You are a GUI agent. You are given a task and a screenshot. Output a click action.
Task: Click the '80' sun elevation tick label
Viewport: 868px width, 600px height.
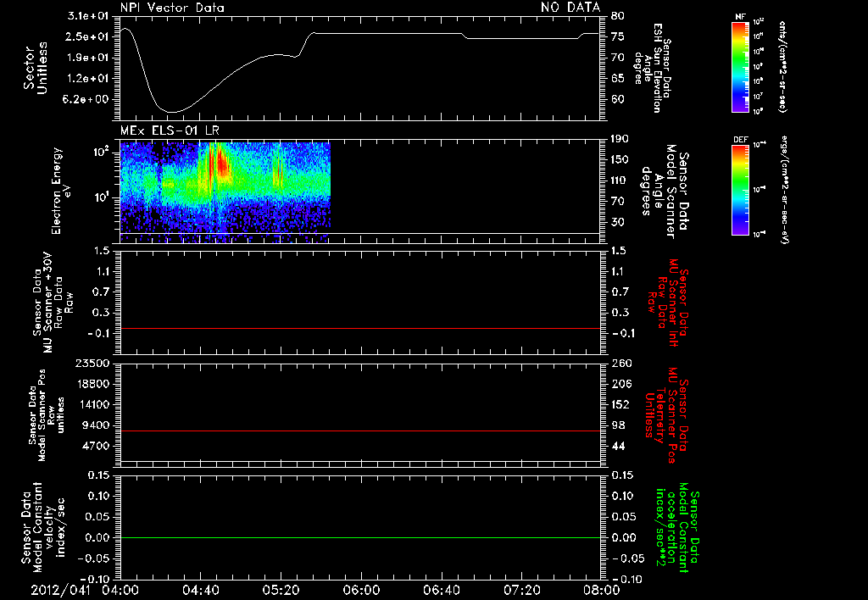pyautogui.click(x=618, y=16)
